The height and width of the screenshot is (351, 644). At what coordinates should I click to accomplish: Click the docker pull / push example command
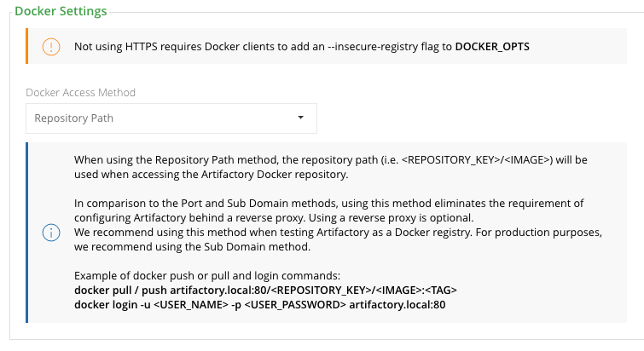pos(265,291)
